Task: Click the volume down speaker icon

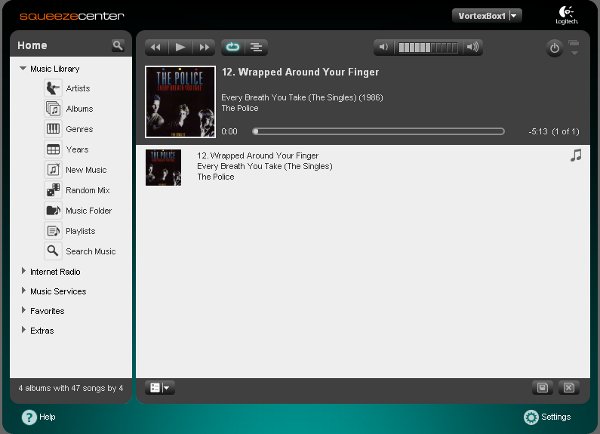Action: (383, 47)
